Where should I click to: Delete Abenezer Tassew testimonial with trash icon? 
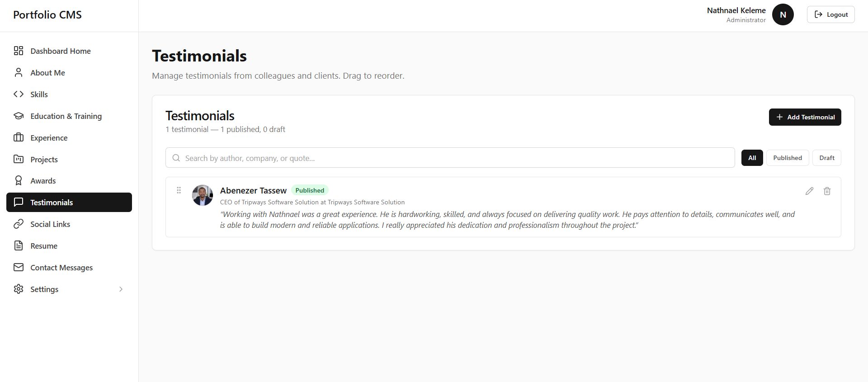coord(827,191)
